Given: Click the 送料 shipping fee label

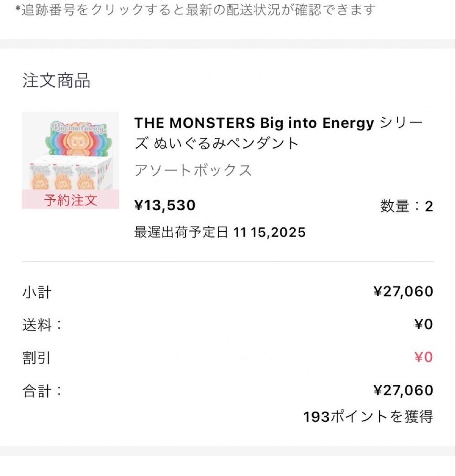Looking at the screenshot, I should tap(41, 325).
